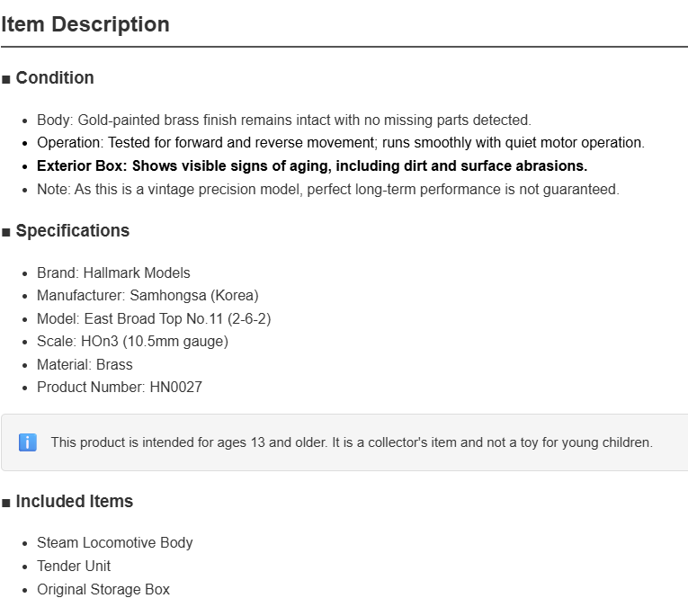Click the ages 13 and older notice
The height and width of the screenshot is (616, 688).
(352, 442)
